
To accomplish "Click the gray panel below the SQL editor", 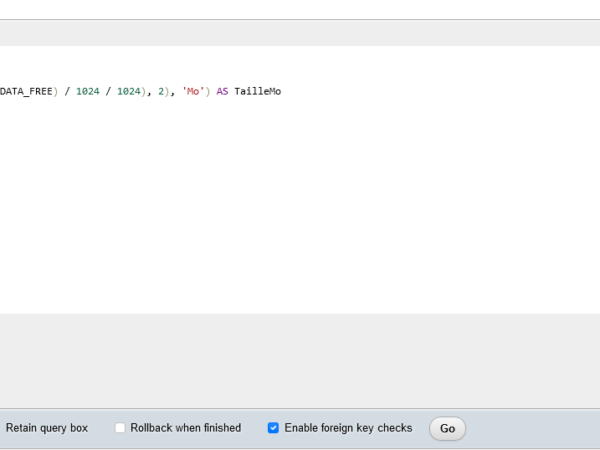I will tap(300, 360).
